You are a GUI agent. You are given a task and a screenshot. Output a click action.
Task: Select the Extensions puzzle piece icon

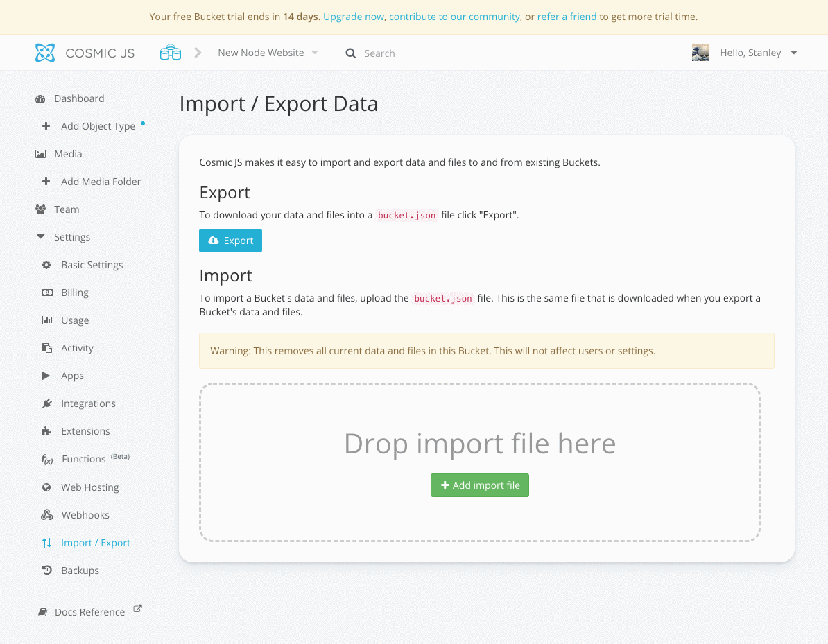46,431
